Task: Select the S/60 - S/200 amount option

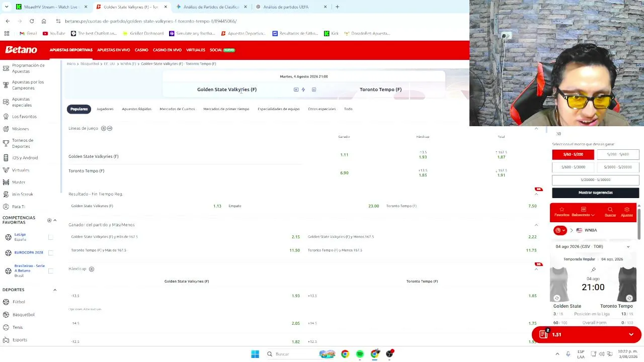Action: pos(573,154)
